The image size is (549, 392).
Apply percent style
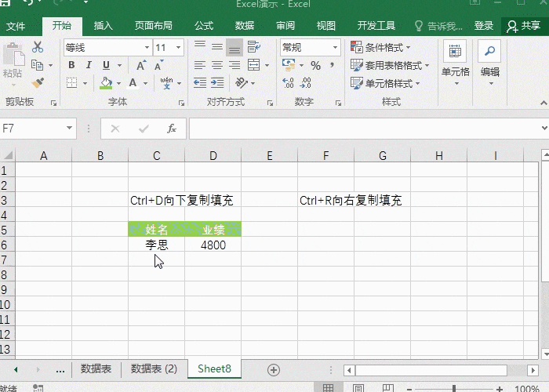click(x=315, y=65)
